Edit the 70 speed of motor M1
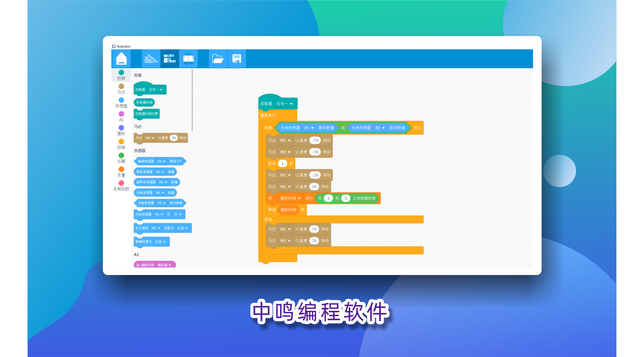 coord(314,229)
